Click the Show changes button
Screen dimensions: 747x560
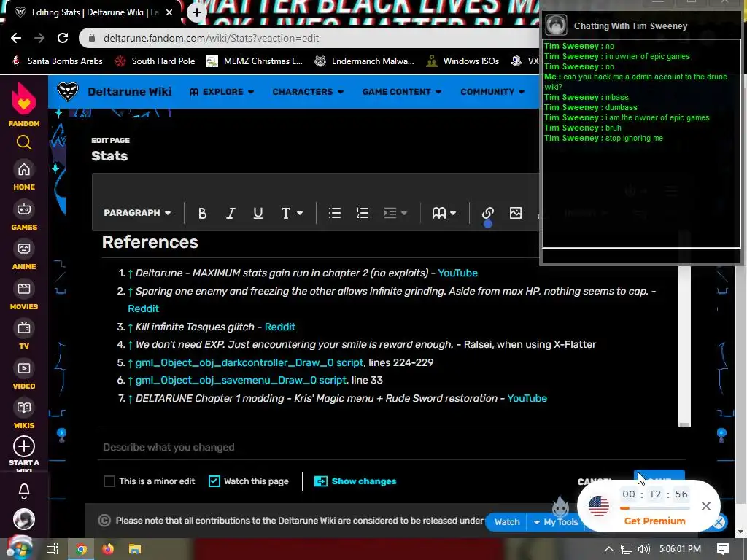click(x=355, y=481)
